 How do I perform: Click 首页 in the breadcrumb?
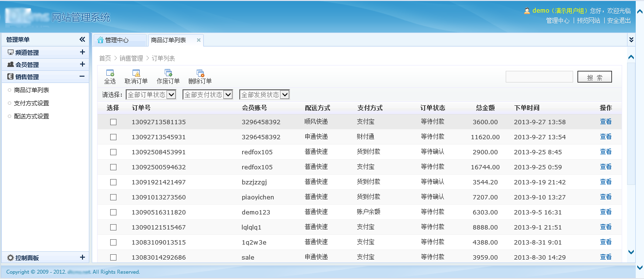105,58
